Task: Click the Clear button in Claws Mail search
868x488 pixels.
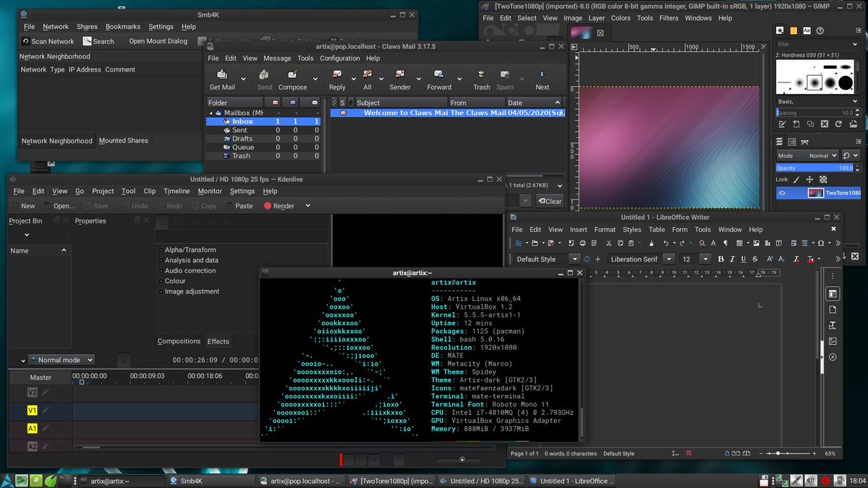Action: [x=549, y=201]
